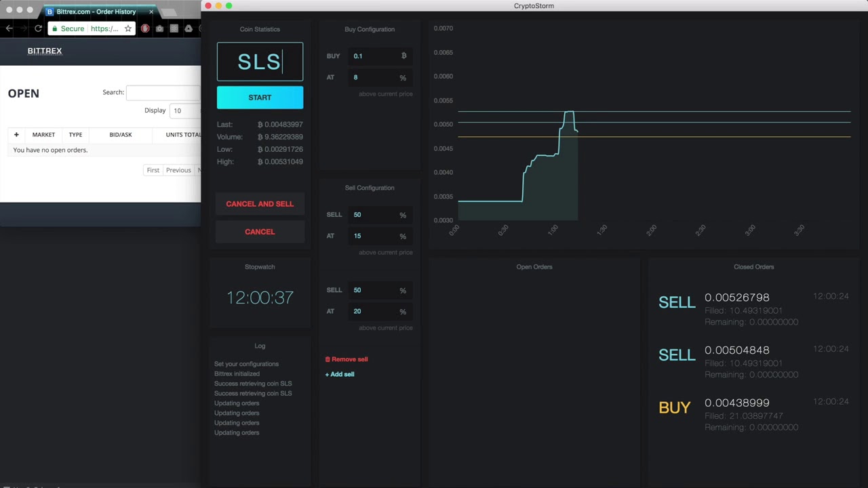Expand the plus column in orders table

(x=16, y=134)
